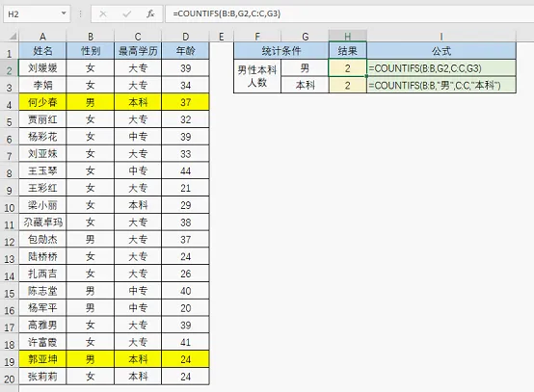Click condition cell 男 in column G
Image resolution: width=534 pixels, height=392 pixels.
[306, 68]
